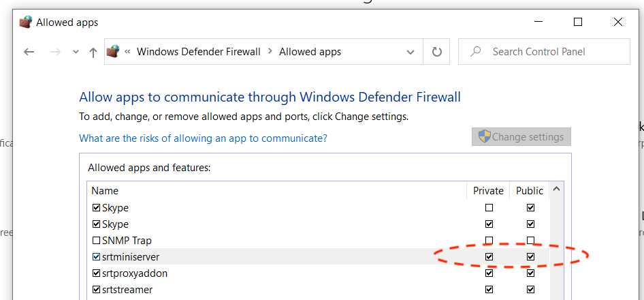Go up one folder level arrow

point(93,52)
